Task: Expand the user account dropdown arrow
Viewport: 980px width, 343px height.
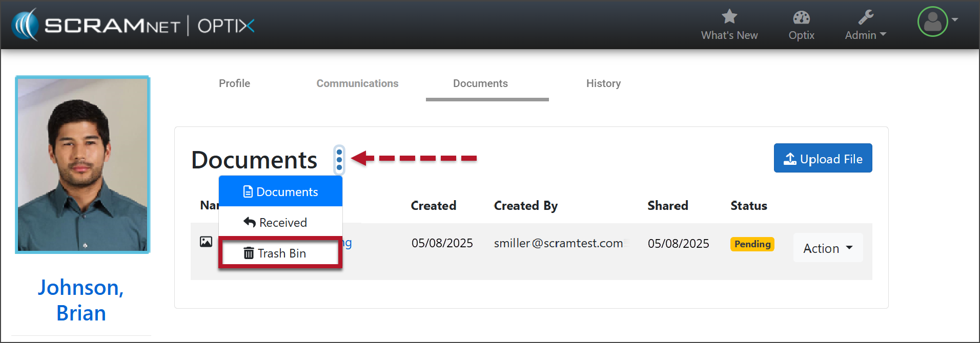Action: point(955,20)
